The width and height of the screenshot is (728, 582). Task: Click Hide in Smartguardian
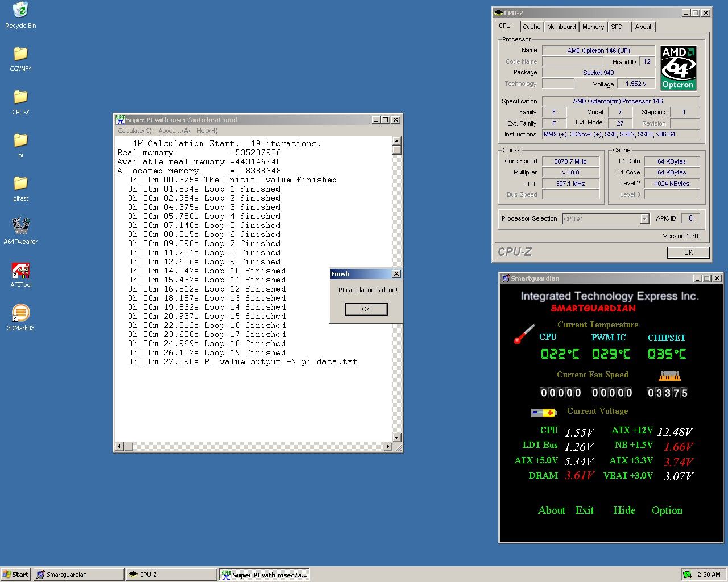click(x=624, y=510)
